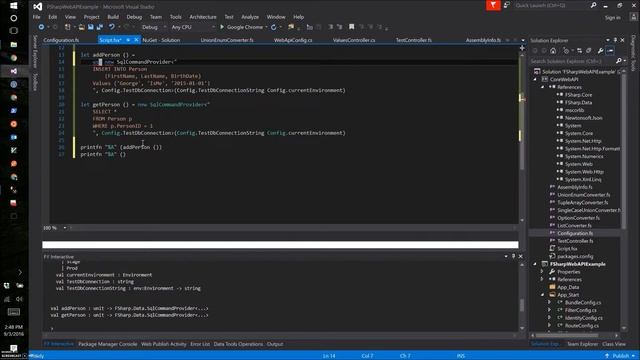Click the Open File folder toolbar icon
This screenshot has height=360, width=640.
tap(82, 27)
